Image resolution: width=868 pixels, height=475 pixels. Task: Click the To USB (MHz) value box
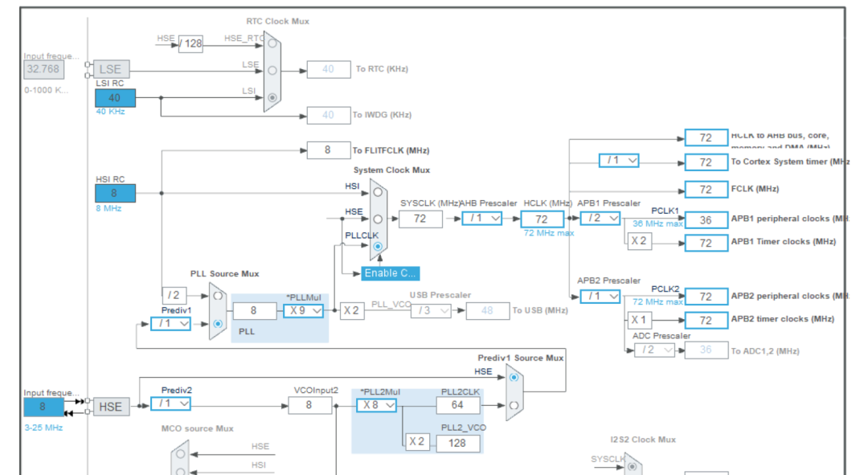click(488, 310)
